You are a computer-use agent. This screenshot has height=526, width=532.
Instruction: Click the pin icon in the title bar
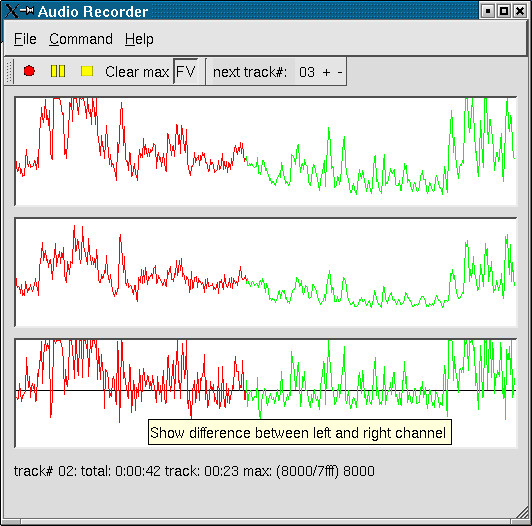(27, 11)
